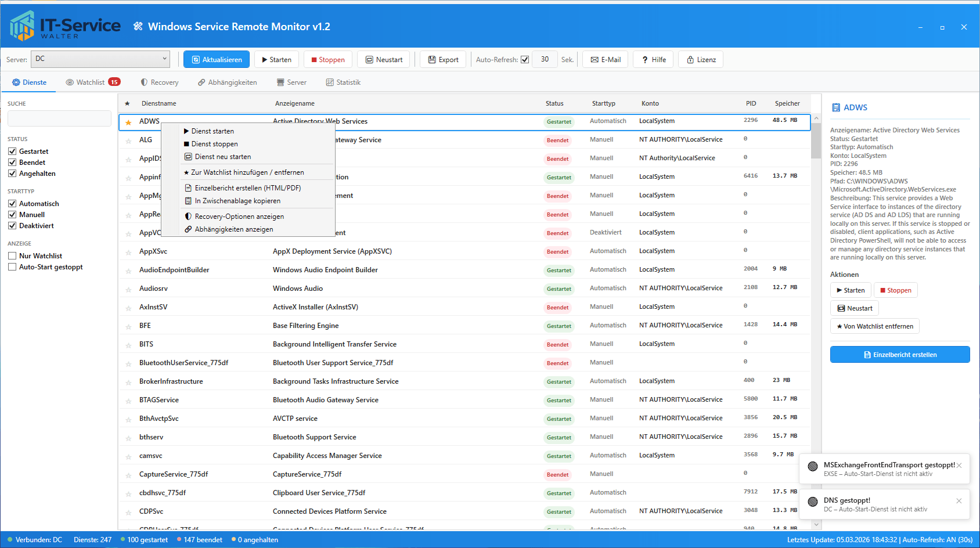980x548 pixels.
Task: Enable the Nur Watchlist filter
Action: tap(12, 256)
